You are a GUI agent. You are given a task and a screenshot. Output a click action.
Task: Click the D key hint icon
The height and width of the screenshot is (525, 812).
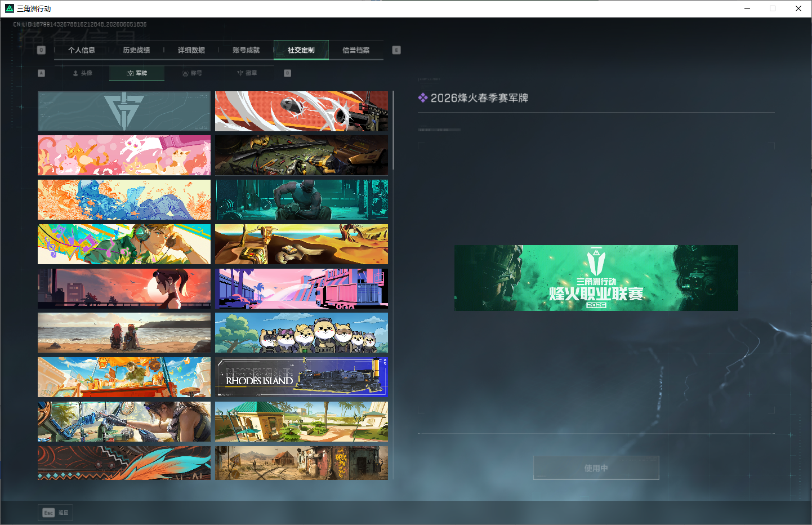pyautogui.click(x=288, y=73)
